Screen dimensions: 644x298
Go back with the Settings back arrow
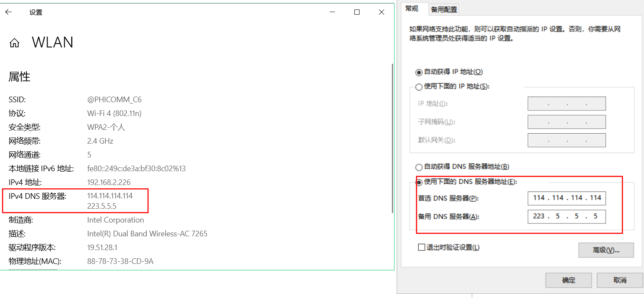pyautogui.click(x=8, y=12)
